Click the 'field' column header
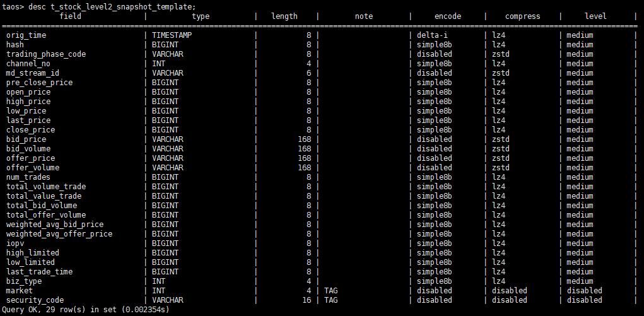The height and width of the screenshot is (316, 644). [70, 16]
